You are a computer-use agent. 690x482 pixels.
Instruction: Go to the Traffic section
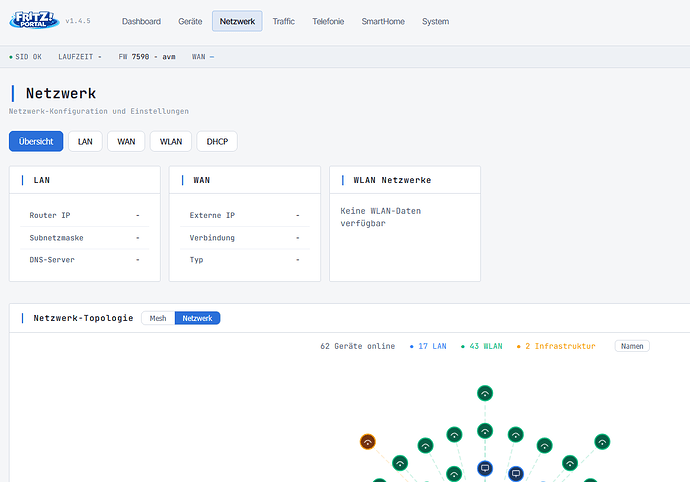click(283, 21)
